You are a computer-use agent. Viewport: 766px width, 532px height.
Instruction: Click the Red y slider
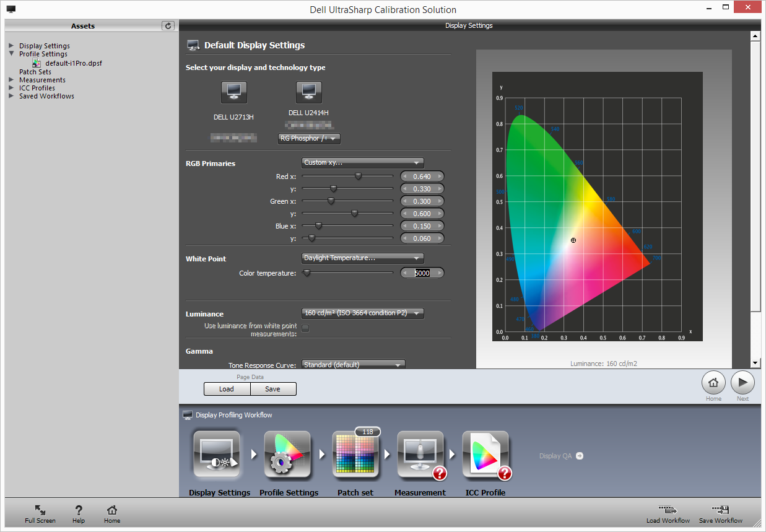tap(347, 188)
